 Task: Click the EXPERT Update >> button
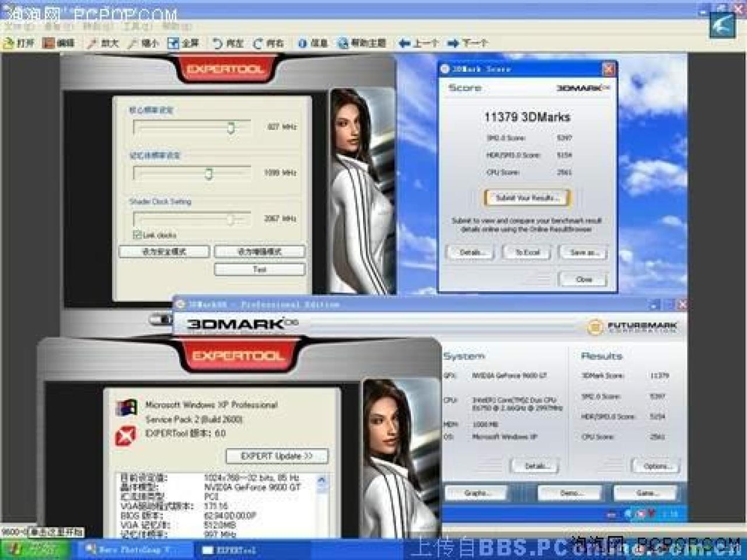coord(277,456)
